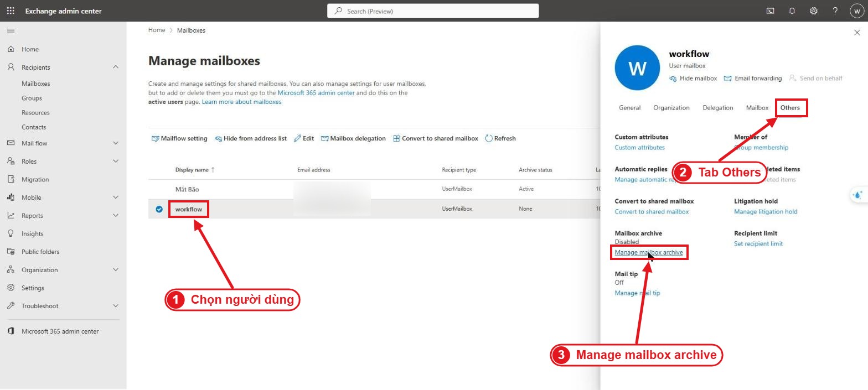The height and width of the screenshot is (390, 868).
Task: Switch to the Delegation tab
Action: (x=718, y=108)
